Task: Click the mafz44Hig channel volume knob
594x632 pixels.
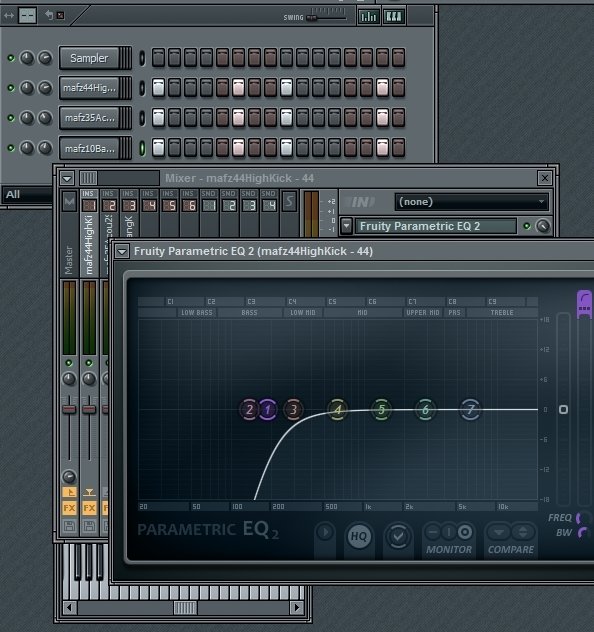Action: 45,88
